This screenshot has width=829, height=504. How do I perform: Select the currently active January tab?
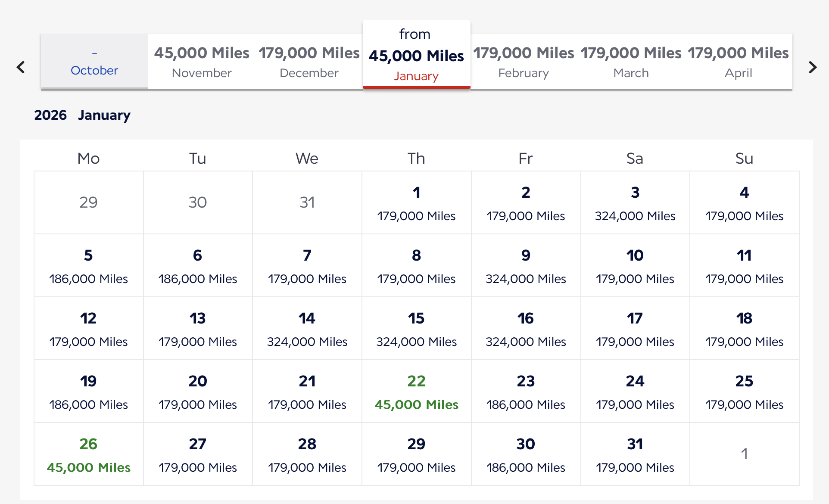coord(416,55)
